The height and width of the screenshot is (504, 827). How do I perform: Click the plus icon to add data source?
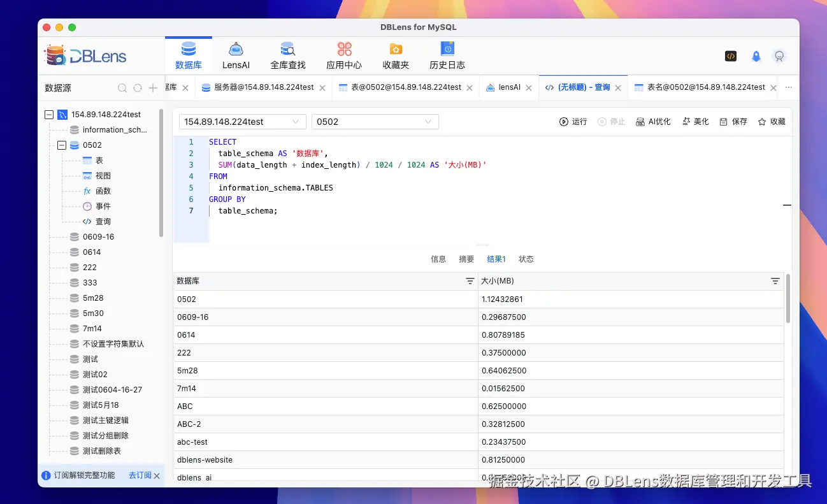(153, 88)
